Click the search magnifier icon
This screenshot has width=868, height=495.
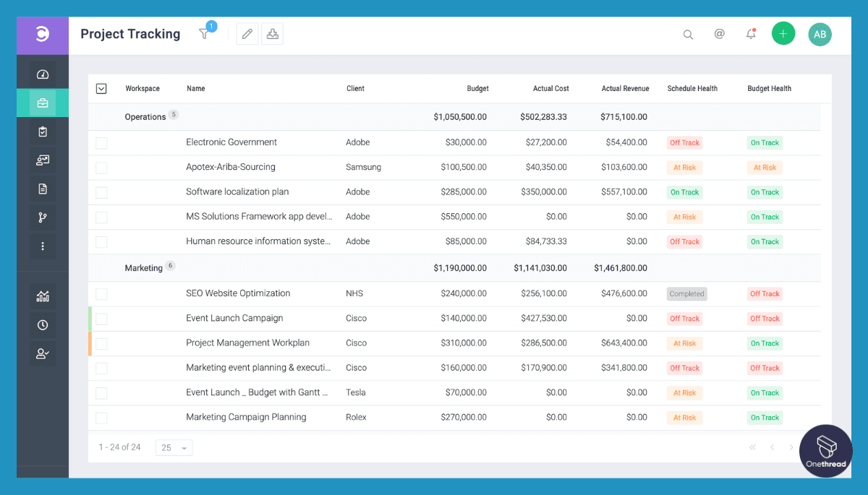[688, 35]
